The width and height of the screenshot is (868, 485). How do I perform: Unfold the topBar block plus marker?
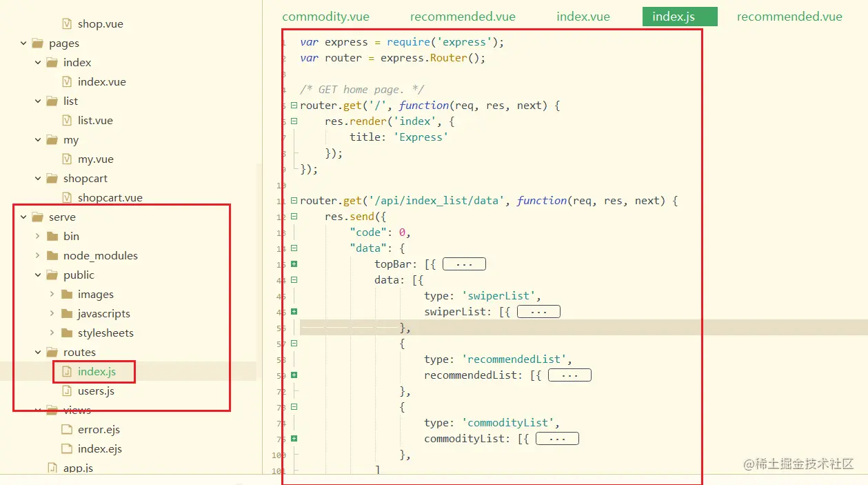pyautogui.click(x=294, y=264)
